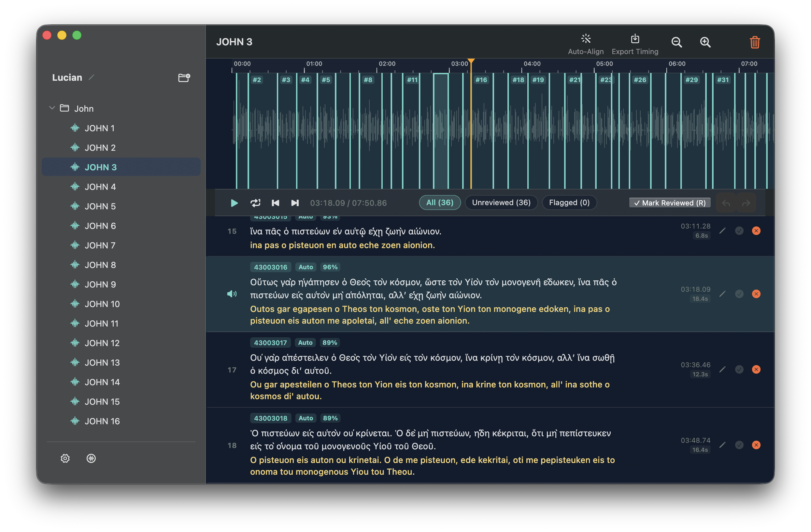Delete JOHN 3 with trash icon

tap(754, 42)
